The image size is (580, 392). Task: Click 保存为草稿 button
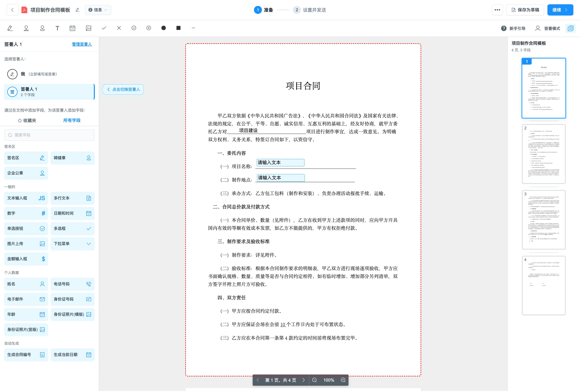525,10
